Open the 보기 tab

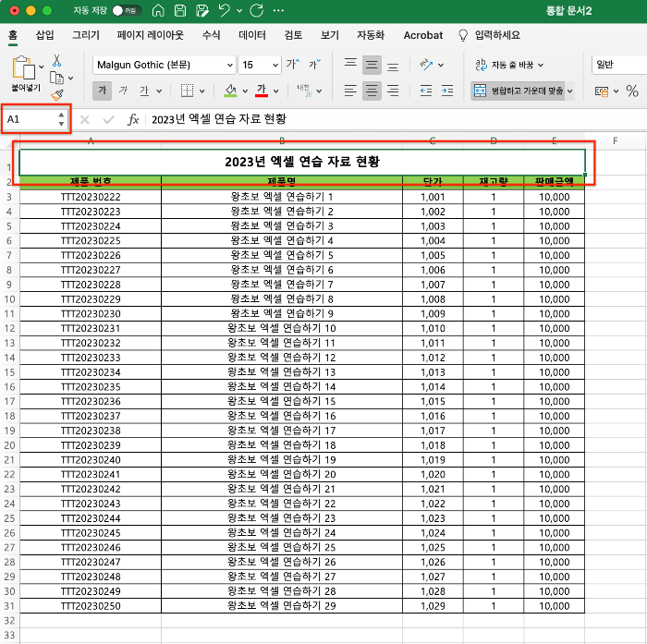point(330,35)
